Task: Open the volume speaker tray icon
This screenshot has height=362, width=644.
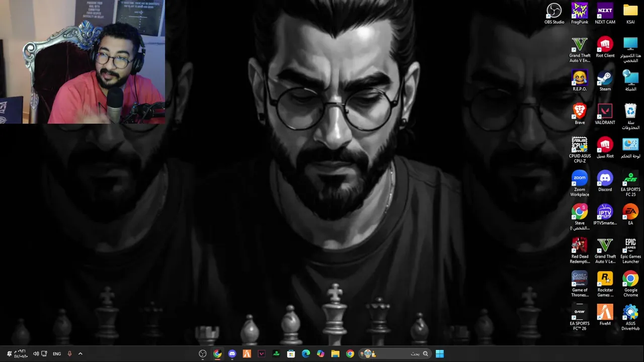Action: point(36,354)
